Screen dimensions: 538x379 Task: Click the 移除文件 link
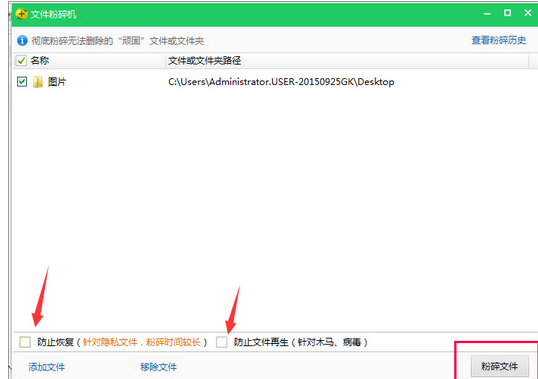click(x=159, y=367)
